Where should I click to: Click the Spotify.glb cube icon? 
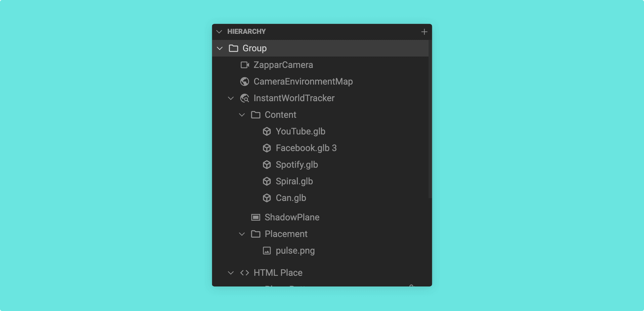pos(267,165)
